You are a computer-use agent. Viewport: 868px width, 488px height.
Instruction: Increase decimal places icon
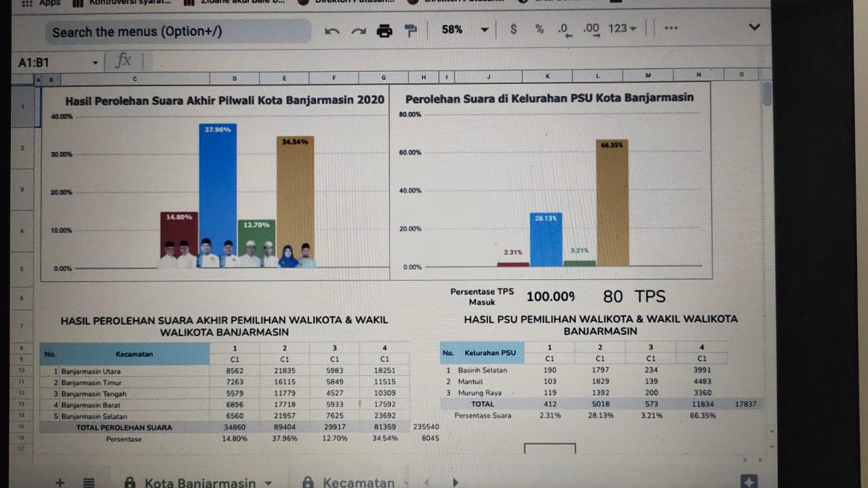pyautogui.click(x=591, y=29)
